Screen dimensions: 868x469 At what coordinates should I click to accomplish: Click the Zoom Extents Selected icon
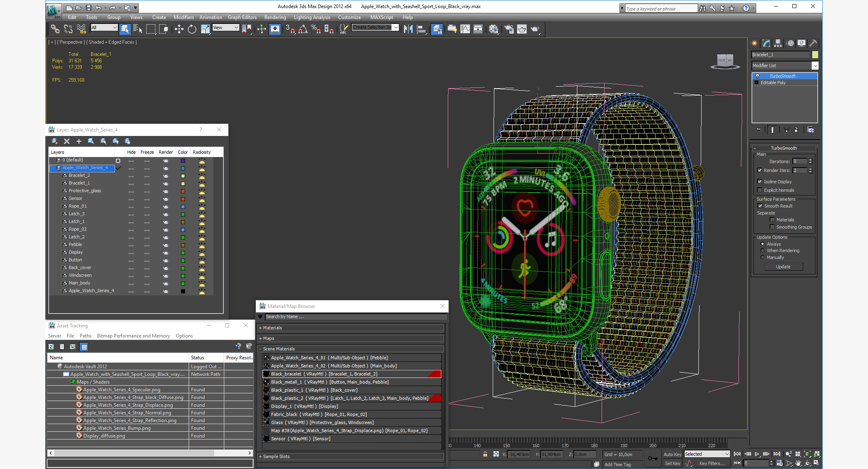pyautogui.click(x=807, y=454)
